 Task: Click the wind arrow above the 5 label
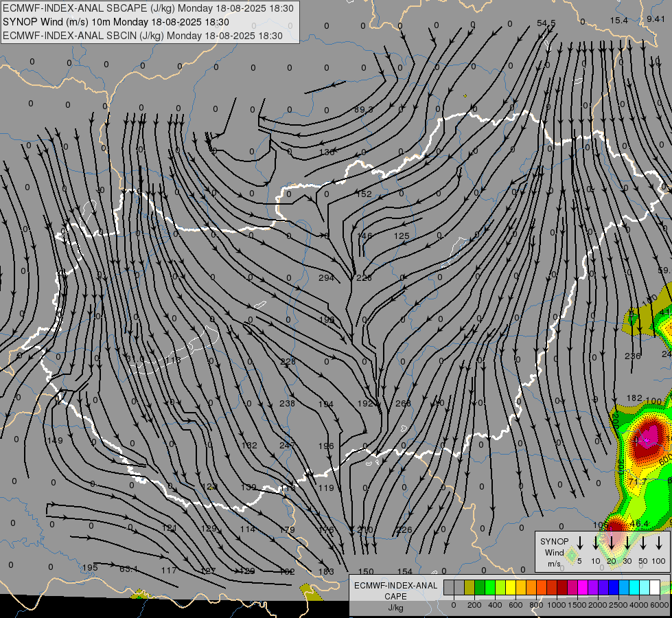tap(579, 543)
